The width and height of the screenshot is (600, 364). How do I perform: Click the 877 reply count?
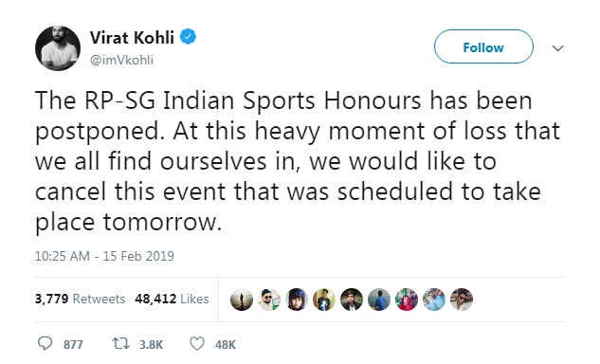73,344
